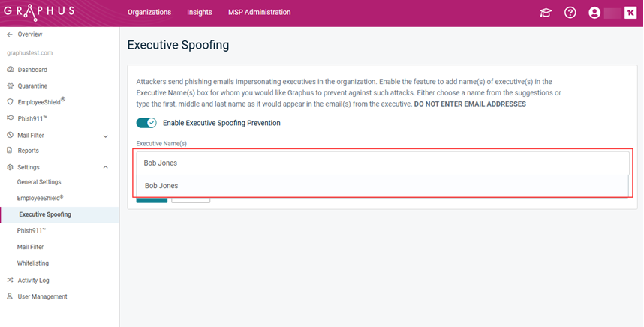Click the graphustest.com organization label
Screen dimensions: 644x327
click(x=29, y=53)
